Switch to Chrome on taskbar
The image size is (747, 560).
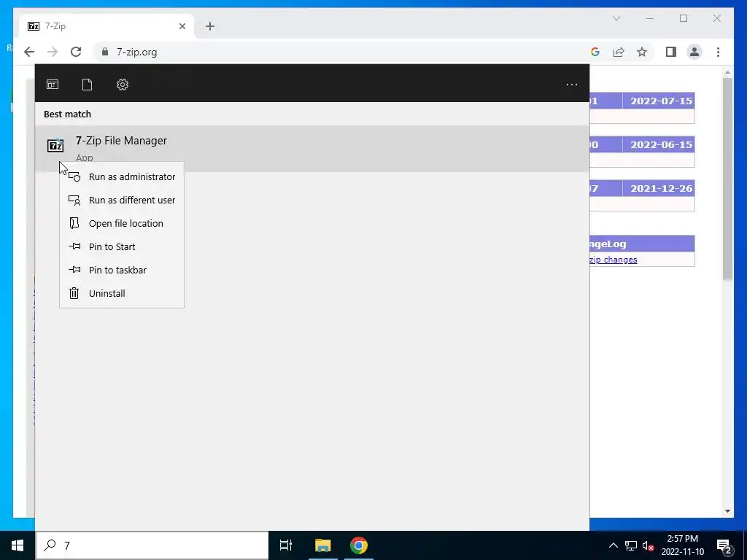pyautogui.click(x=359, y=545)
